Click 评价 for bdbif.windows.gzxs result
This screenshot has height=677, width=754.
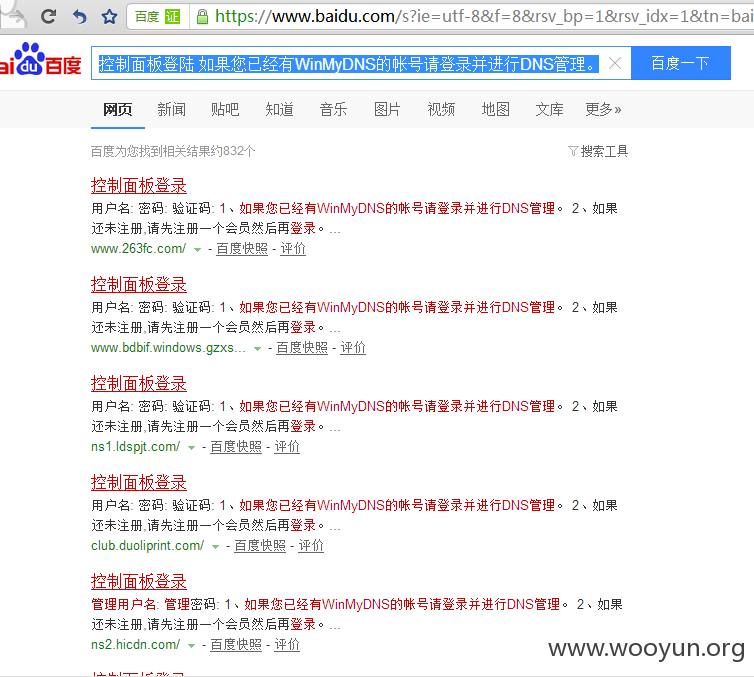(353, 348)
